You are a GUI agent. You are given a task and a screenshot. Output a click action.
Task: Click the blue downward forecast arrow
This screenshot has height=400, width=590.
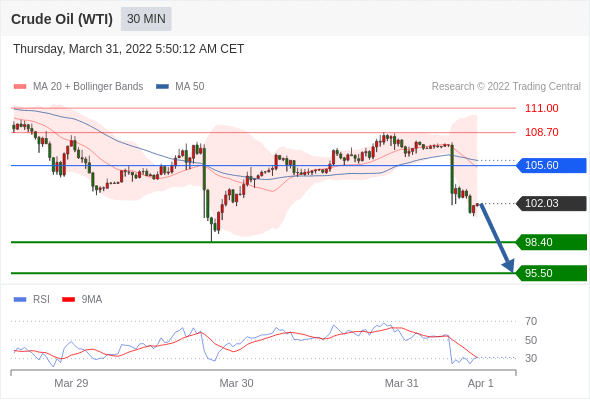497,238
